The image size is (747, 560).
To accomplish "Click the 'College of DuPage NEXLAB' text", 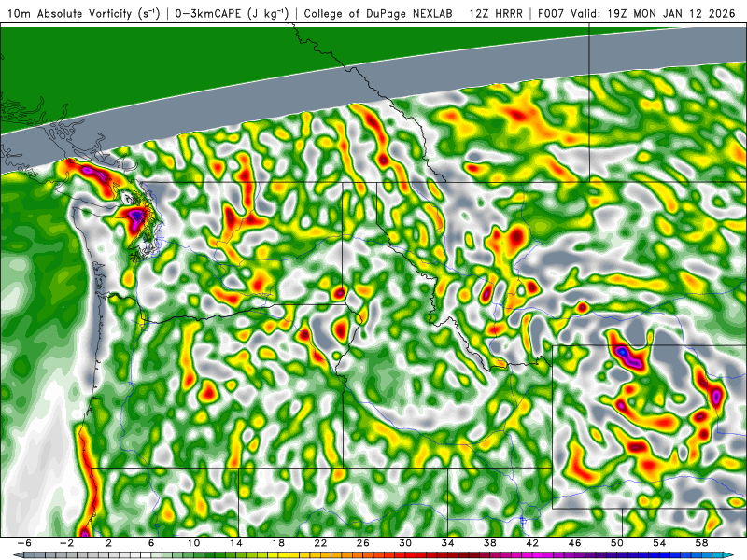I will pos(378,14).
